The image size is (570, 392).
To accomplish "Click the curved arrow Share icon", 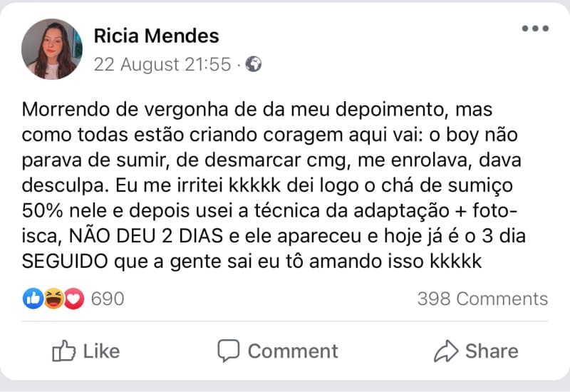I will click(445, 351).
